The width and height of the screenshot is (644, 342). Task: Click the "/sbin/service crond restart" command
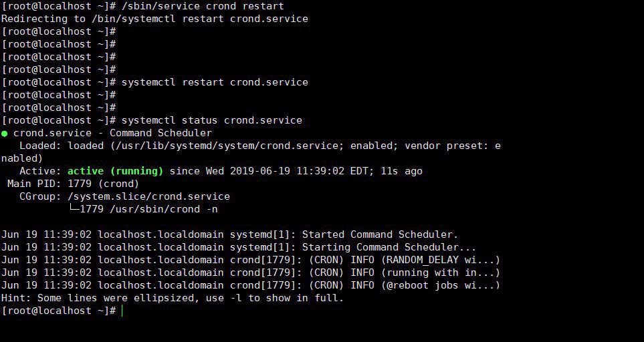pyautogui.click(x=197, y=6)
